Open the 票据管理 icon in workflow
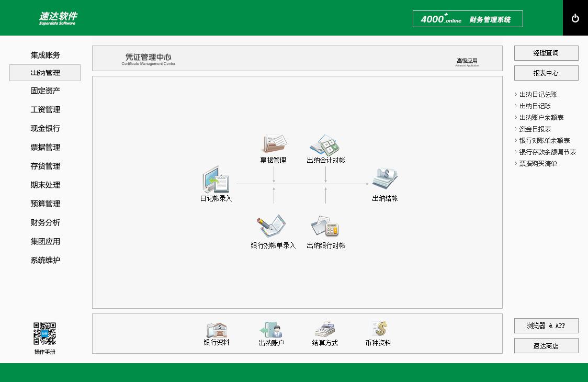588x382 pixels. 274,144
